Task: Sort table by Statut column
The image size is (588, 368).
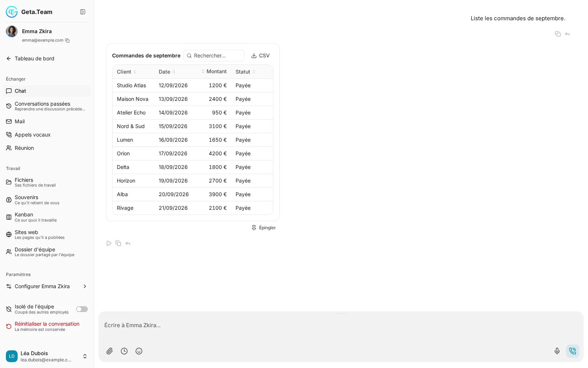Action: [x=245, y=72]
